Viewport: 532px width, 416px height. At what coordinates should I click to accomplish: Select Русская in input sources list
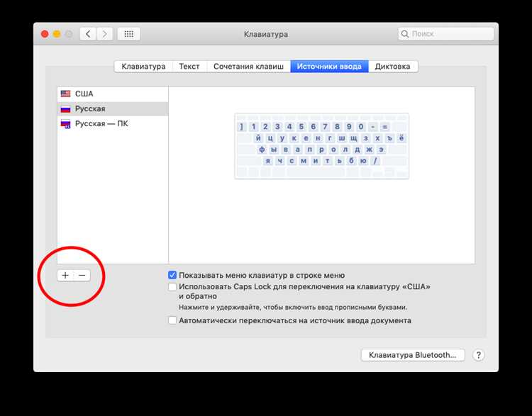pos(113,109)
